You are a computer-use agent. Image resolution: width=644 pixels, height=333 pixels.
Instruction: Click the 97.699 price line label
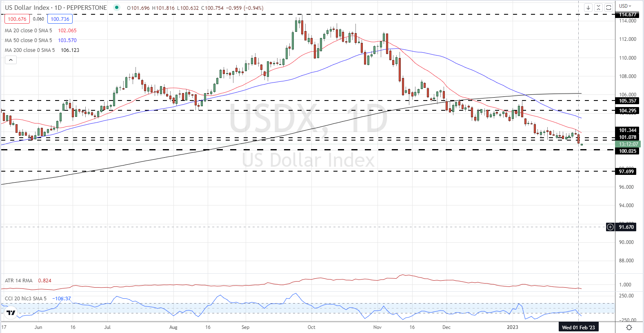(x=626, y=171)
